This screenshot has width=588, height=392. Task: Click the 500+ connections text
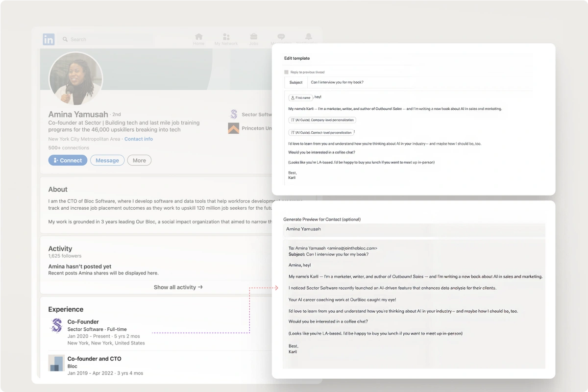[x=68, y=147]
